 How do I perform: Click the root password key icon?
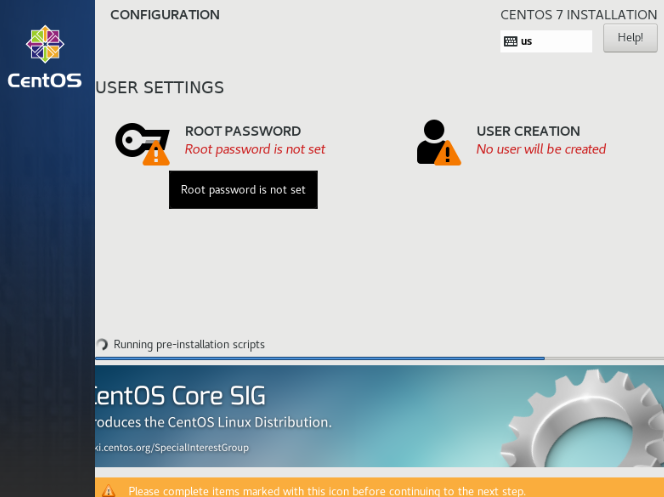135,139
